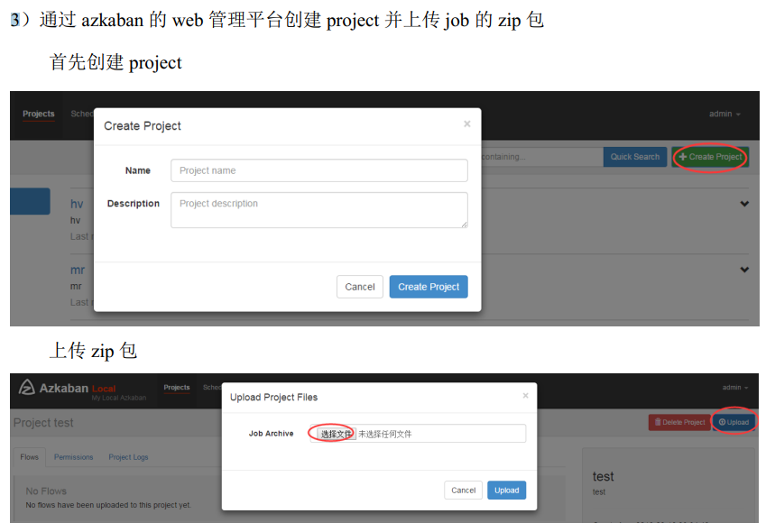Switch to the Permissions tab
The height and width of the screenshot is (532, 775).
pos(74,457)
